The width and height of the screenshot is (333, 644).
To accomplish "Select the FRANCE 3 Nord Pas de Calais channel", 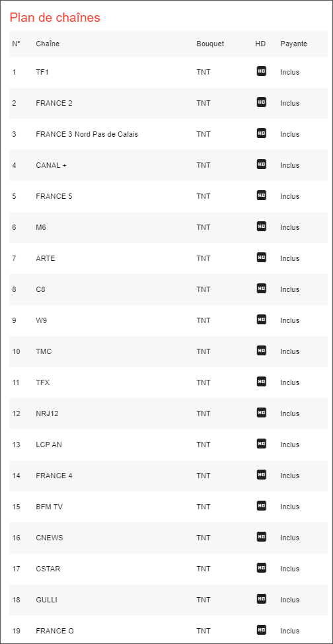I will pyautogui.click(x=87, y=134).
